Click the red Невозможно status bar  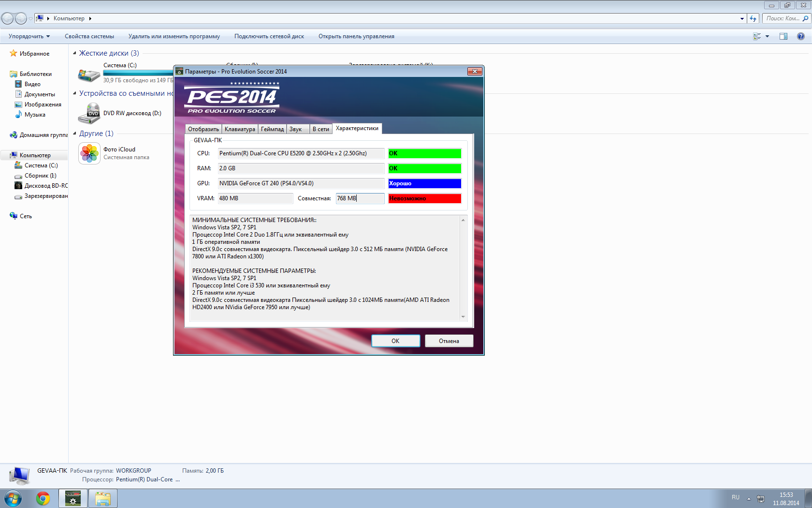click(425, 198)
